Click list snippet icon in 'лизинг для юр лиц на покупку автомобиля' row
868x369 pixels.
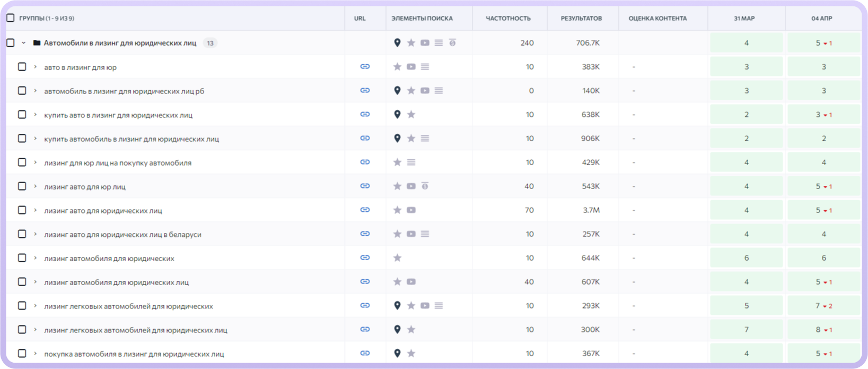[x=411, y=162]
